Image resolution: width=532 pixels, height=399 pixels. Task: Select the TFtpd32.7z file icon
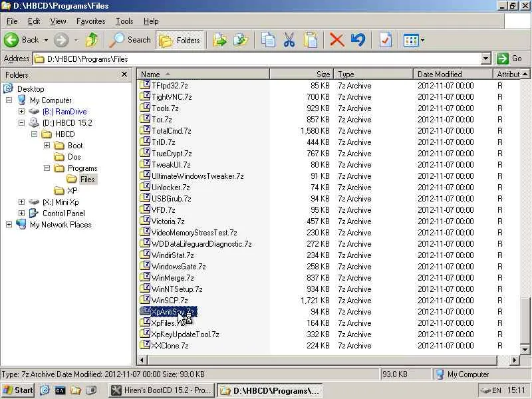point(145,85)
